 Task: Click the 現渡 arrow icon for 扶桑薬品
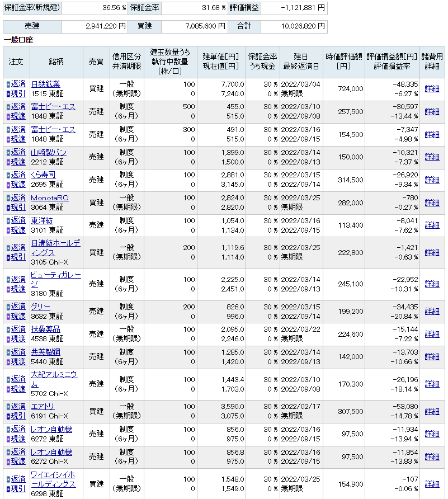pyautogui.click(x=8, y=339)
